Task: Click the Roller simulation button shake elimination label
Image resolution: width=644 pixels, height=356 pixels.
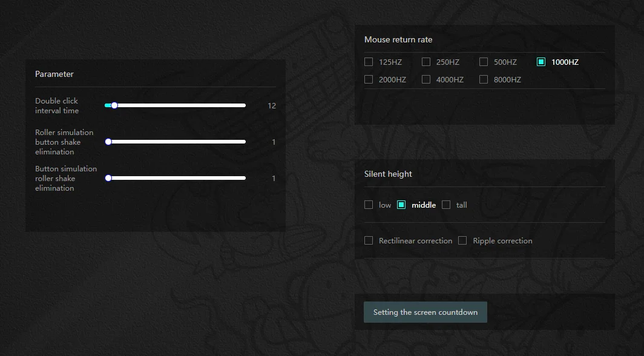Action: click(x=64, y=142)
